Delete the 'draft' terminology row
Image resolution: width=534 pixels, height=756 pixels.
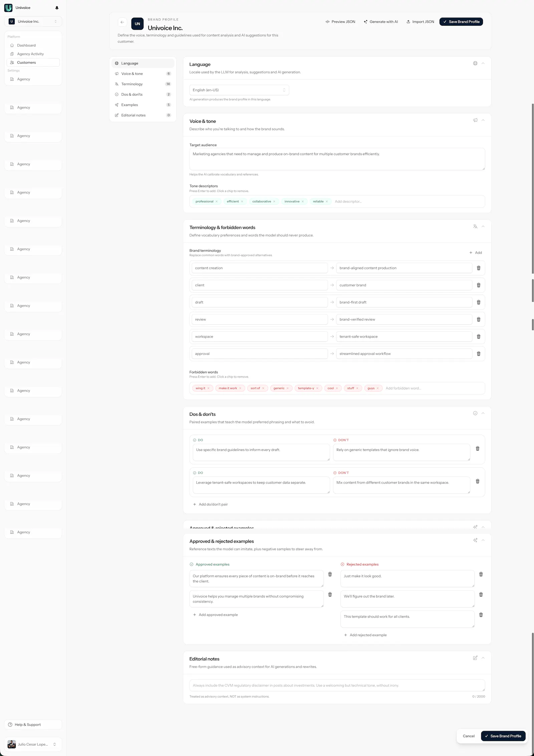(479, 302)
